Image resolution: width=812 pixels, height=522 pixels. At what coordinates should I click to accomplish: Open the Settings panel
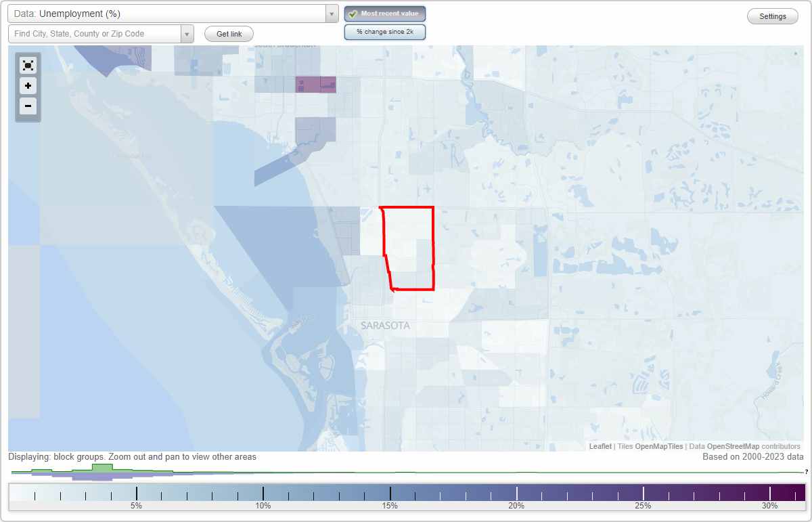(x=772, y=16)
